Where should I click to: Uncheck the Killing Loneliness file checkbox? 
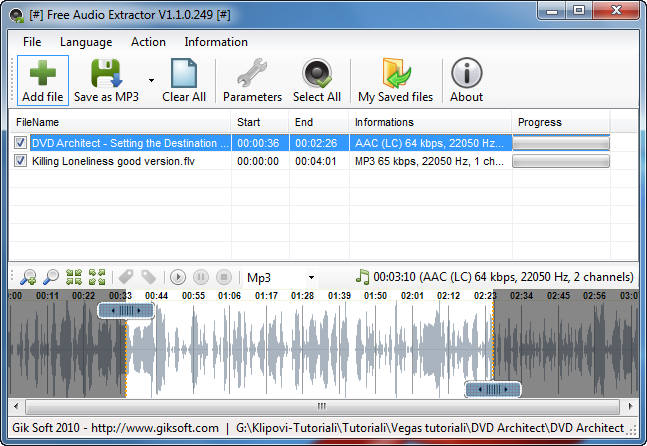point(20,160)
